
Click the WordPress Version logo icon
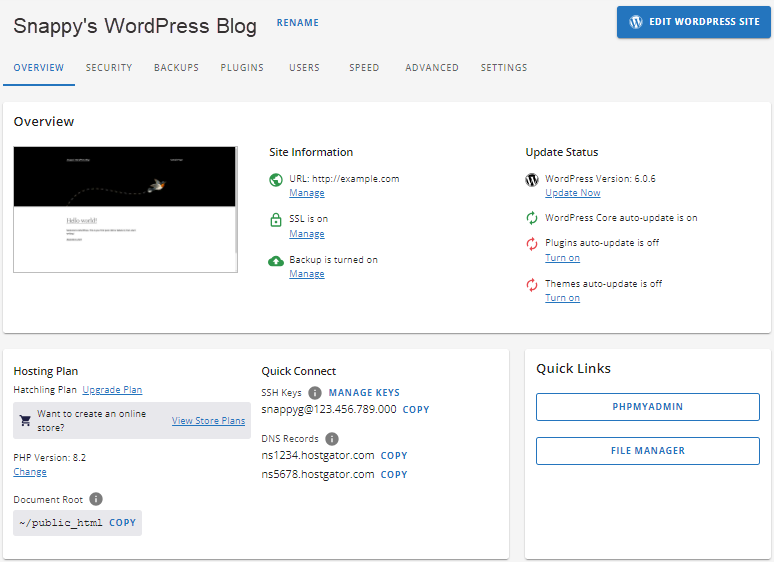coord(532,180)
